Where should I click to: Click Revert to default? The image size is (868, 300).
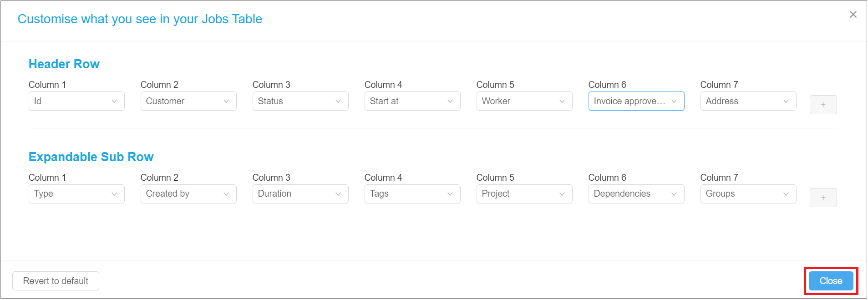point(55,281)
